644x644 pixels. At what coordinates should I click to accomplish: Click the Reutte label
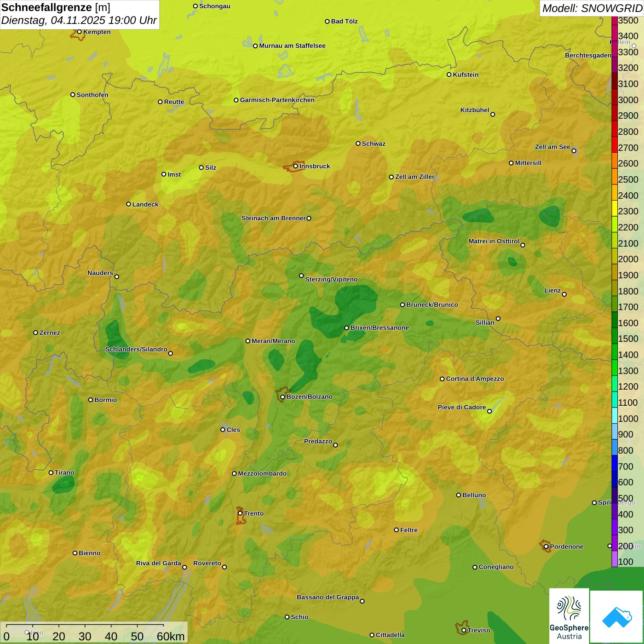[174, 102]
